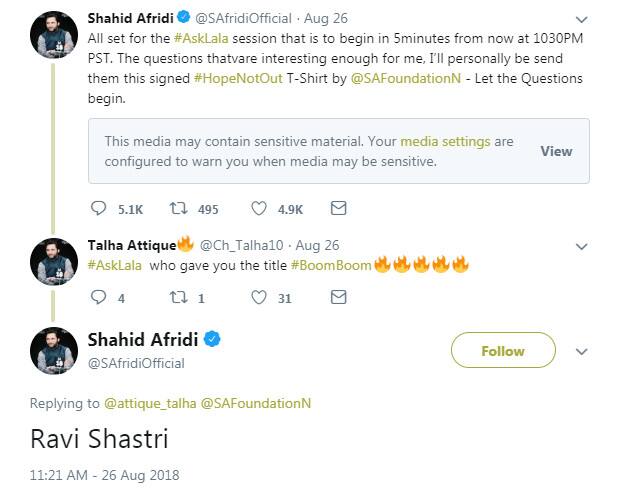Reply to Talha Attique's tweet
This screenshot has width=618, height=496.
click(99, 297)
